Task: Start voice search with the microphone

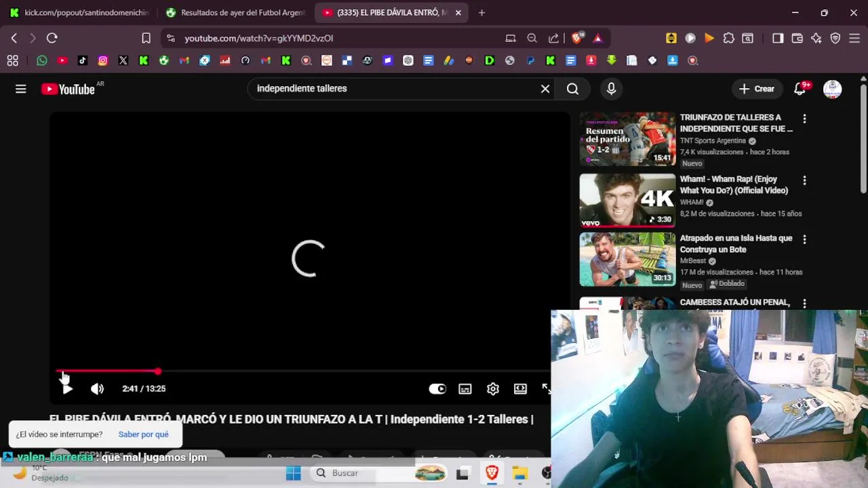Action: click(612, 89)
